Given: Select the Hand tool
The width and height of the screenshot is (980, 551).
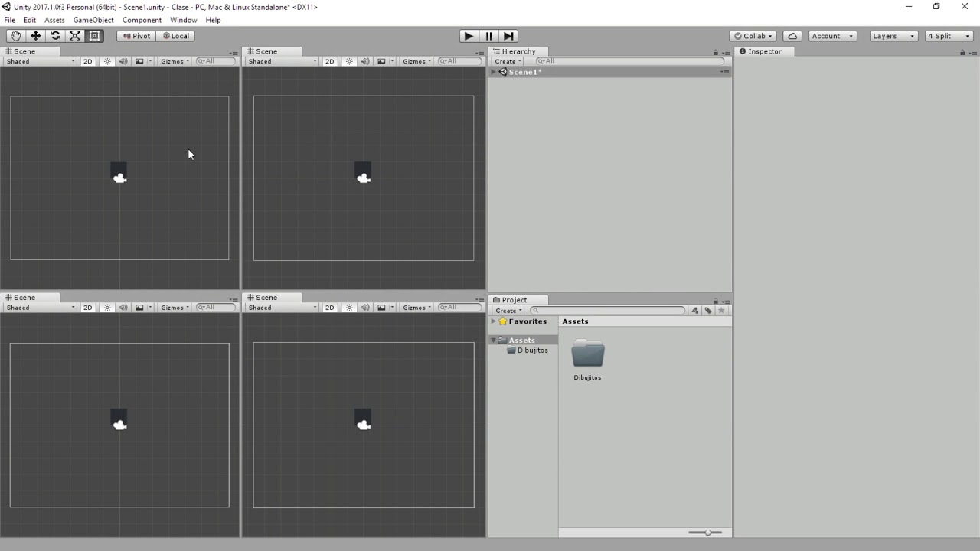Looking at the screenshot, I should click(x=16, y=36).
